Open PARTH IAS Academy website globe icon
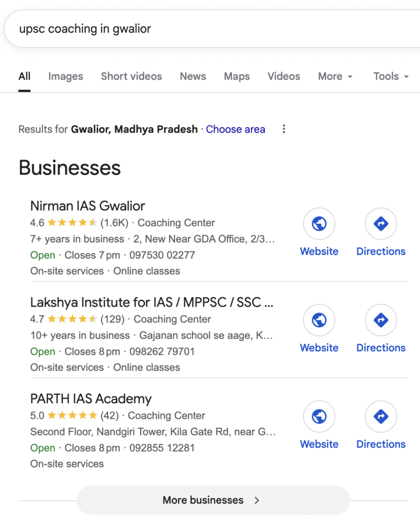 point(319,417)
